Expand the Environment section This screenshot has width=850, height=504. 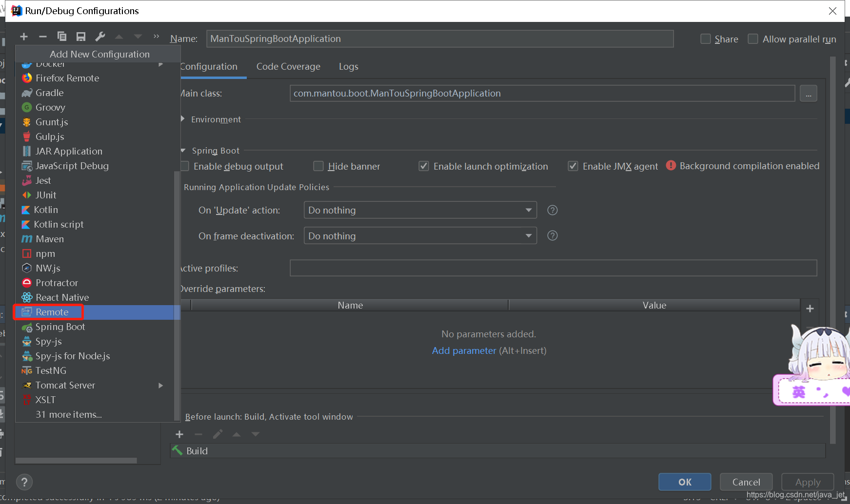coord(183,119)
